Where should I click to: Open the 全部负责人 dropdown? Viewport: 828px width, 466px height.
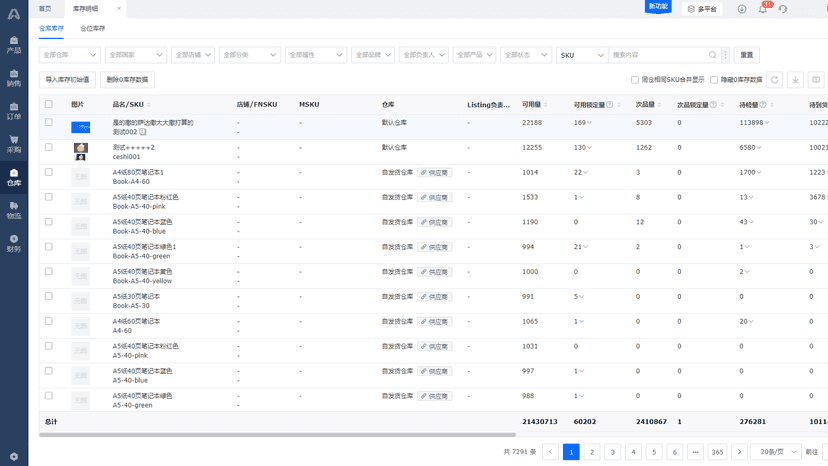424,55
